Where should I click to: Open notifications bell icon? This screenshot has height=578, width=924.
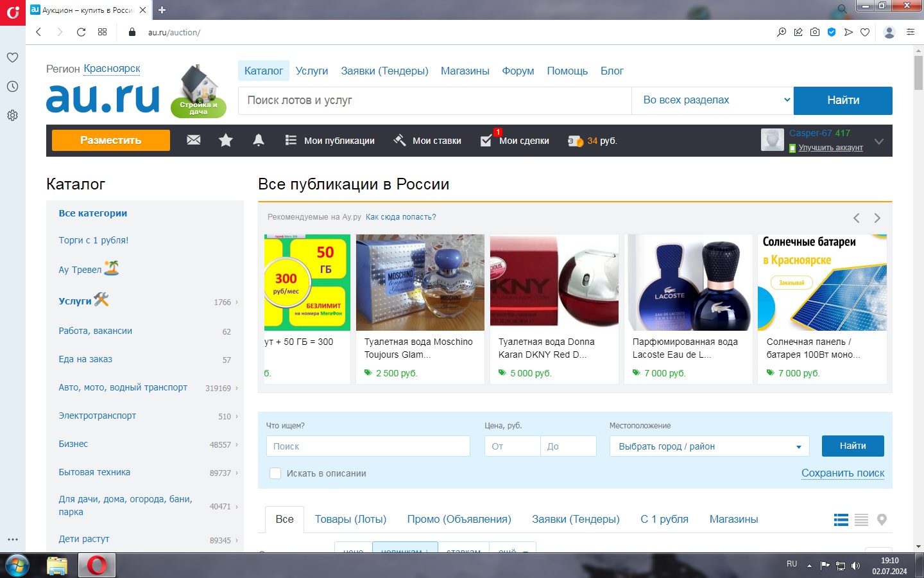coord(259,140)
